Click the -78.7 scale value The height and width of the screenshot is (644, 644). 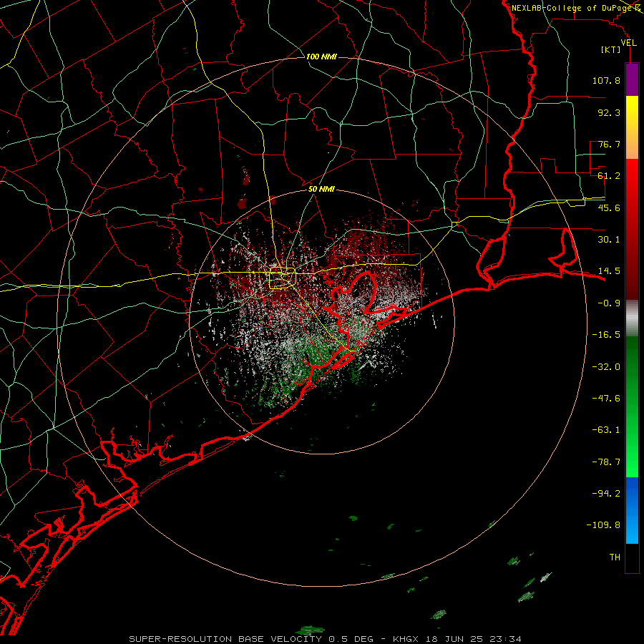(x=606, y=462)
